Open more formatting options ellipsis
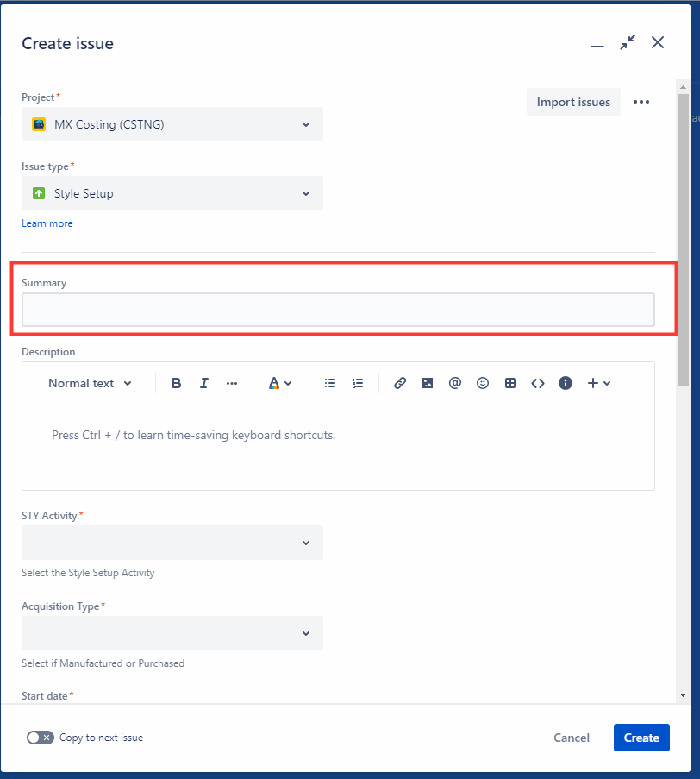This screenshot has height=779, width=700. (231, 383)
